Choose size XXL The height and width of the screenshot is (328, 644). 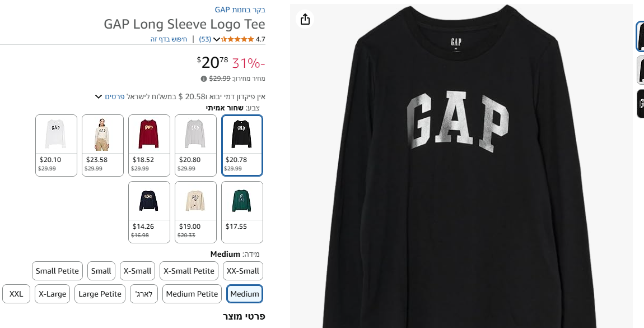16,294
